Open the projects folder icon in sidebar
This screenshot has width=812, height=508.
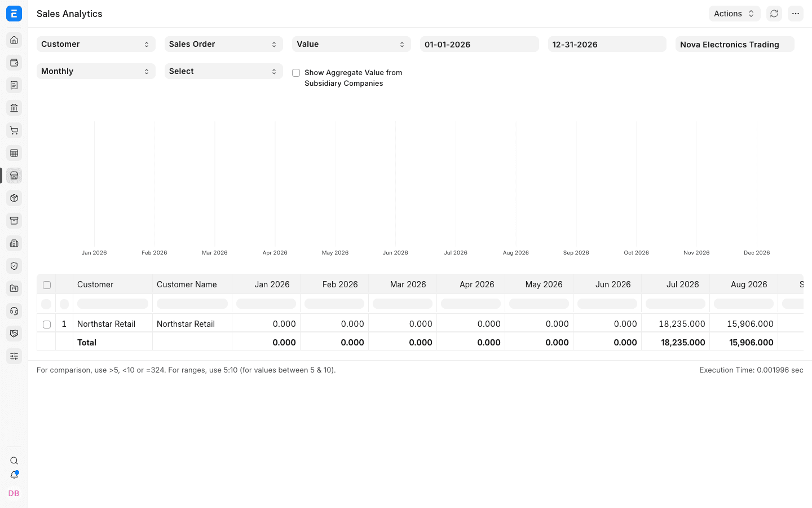click(14, 288)
